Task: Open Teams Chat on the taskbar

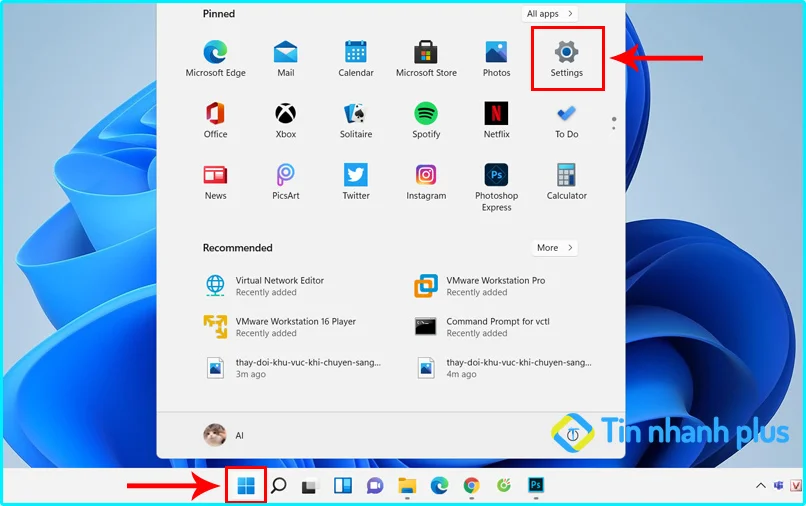Action: point(375,485)
